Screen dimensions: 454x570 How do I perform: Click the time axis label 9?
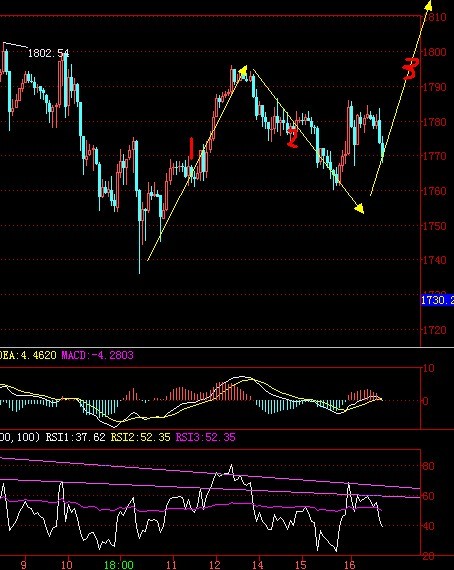pyautogui.click(x=24, y=565)
